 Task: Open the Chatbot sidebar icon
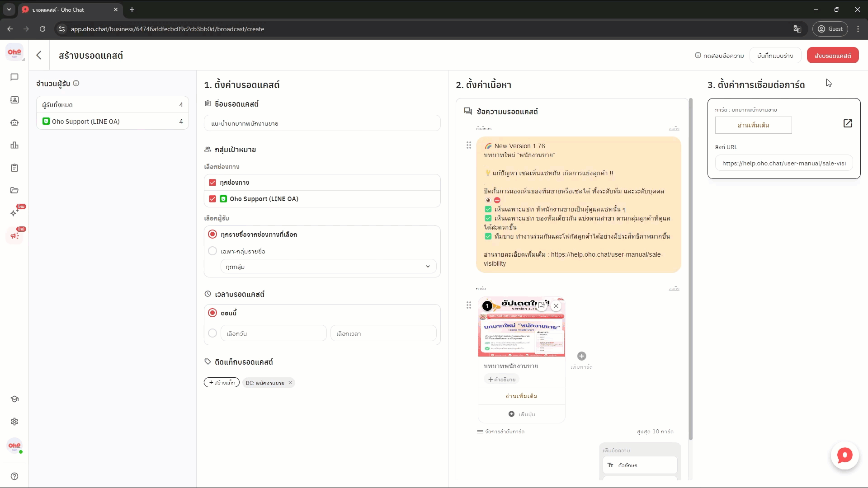pyautogui.click(x=14, y=122)
